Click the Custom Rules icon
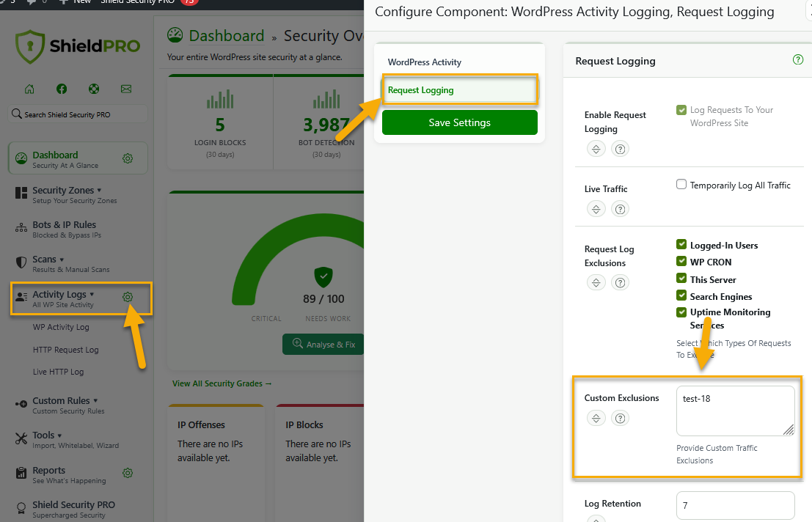 point(21,404)
